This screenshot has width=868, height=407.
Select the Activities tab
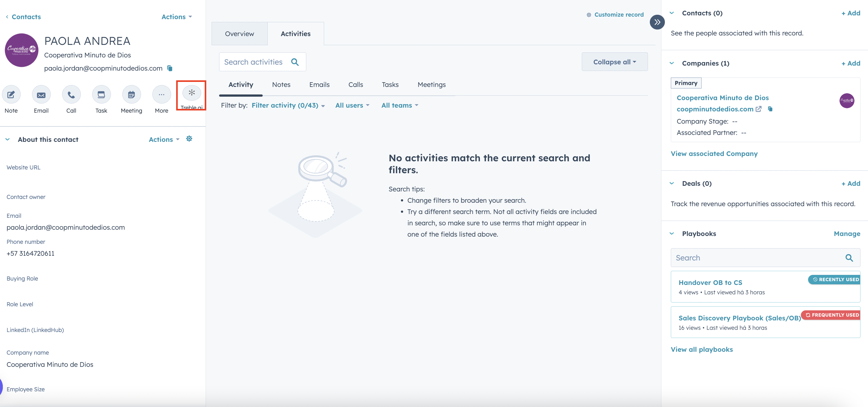click(296, 34)
